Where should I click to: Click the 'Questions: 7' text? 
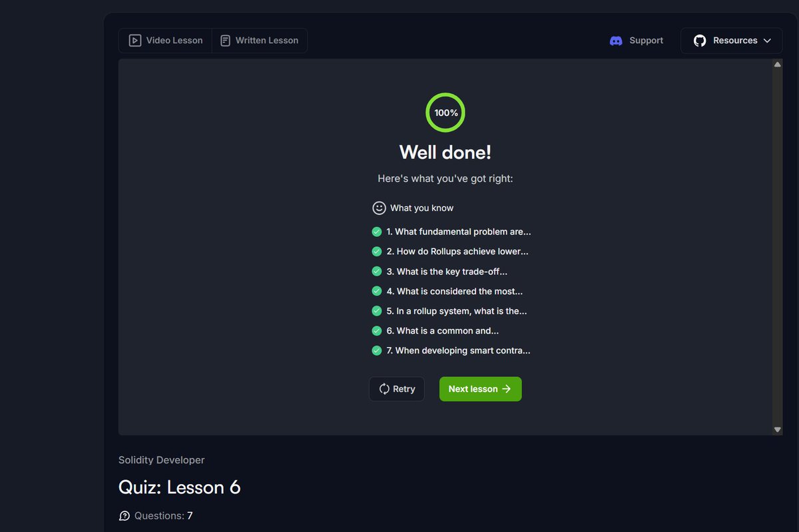click(x=163, y=516)
